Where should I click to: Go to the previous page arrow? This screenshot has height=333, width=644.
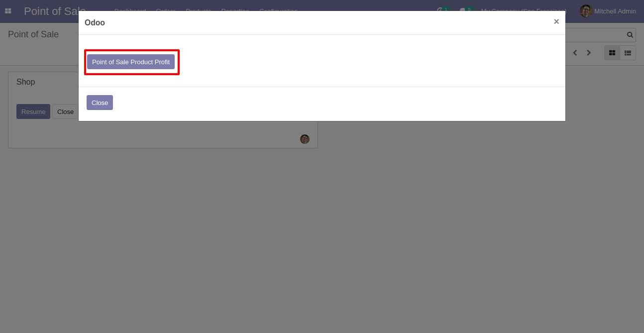click(575, 53)
